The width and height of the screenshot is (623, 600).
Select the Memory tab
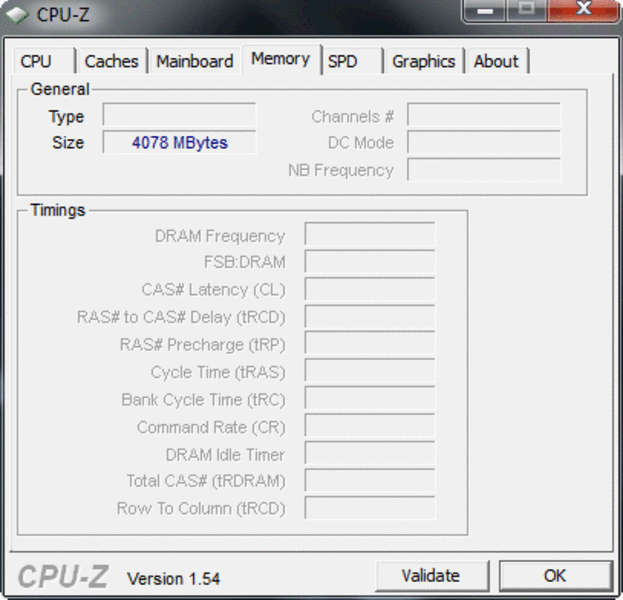pyautogui.click(x=281, y=59)
